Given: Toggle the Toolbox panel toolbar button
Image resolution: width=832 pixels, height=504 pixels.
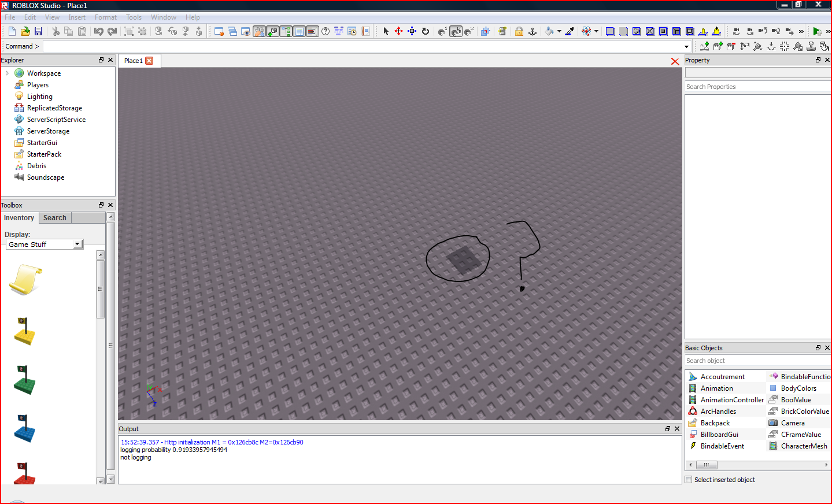Looking at the screenshot, I should (x=260, y=31).
